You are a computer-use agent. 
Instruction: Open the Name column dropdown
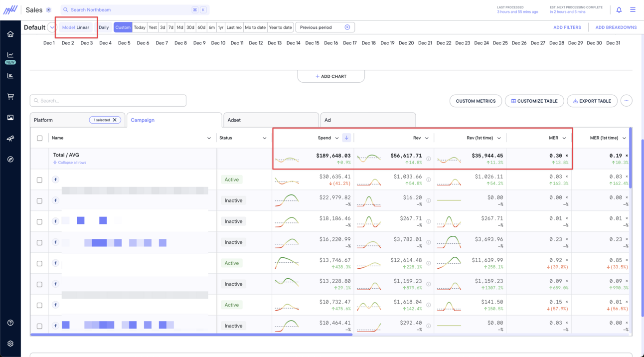click(209, 138)
